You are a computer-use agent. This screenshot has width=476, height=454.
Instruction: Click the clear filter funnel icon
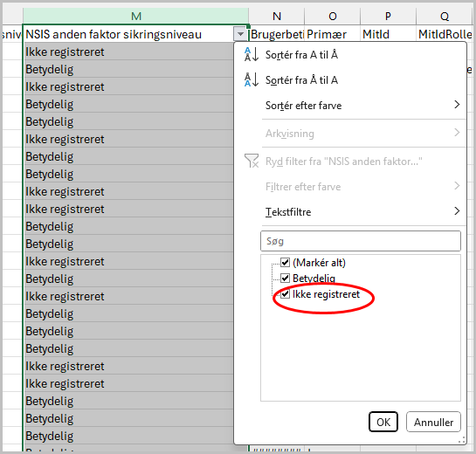tap(252, 161)
